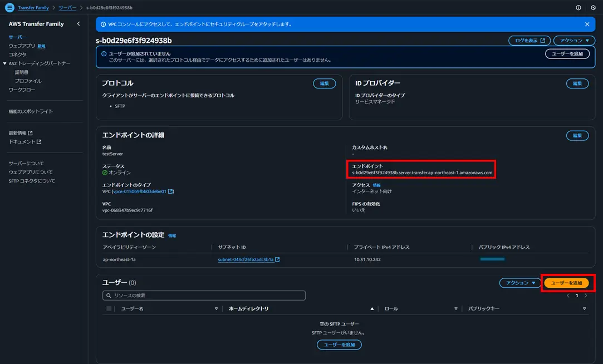
Task: Click ユーザーを追加 in the empty users table
Action: click(x=339, y=345)
